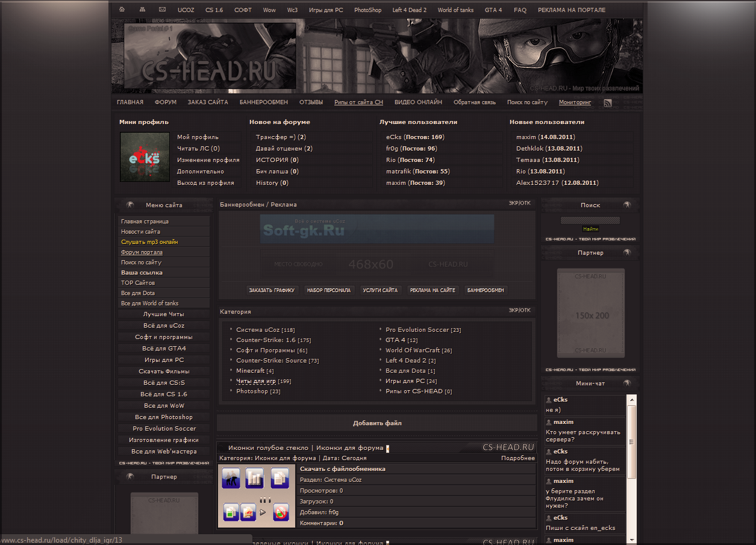The height and width of the screenshot is (545, 756).
Task: Go to ГЛАВНАЯ in the navigation bar
Action: 130,102
